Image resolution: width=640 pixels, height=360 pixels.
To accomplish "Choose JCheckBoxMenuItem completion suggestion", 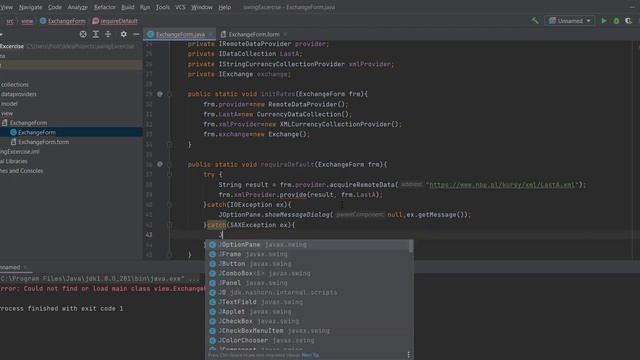I will tap(308, 331).
